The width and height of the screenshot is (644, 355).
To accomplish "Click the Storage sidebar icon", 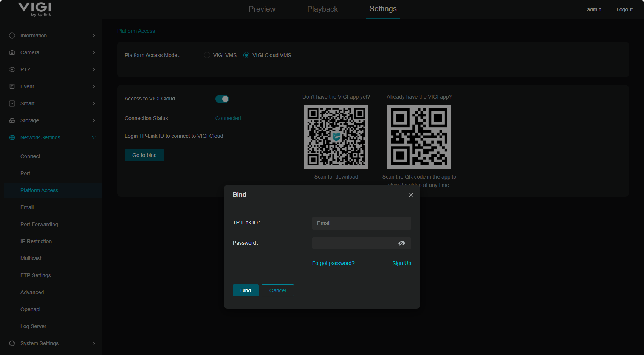I will (12, 120).
